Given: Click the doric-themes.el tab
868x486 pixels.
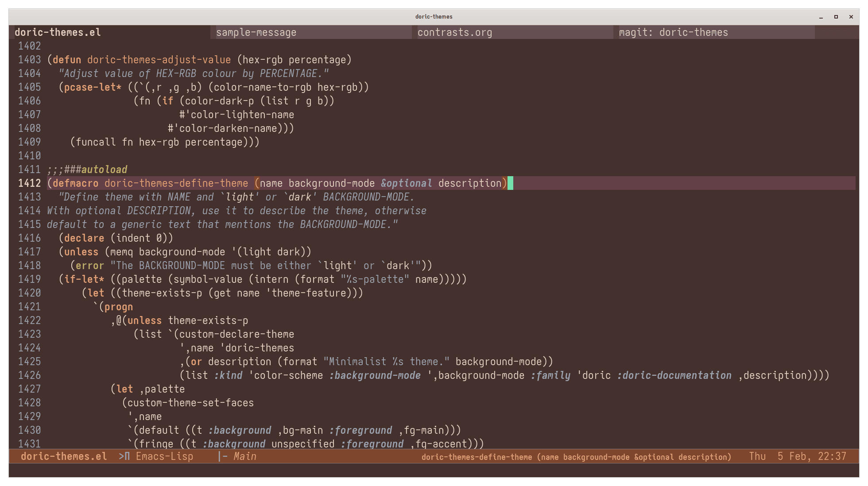Looking at the screenshot, I should pyautogui.click(x=58, y=32).
